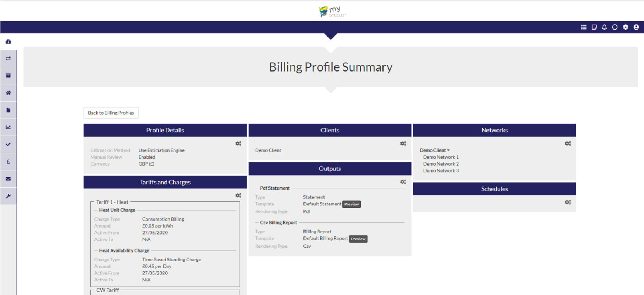The height and width of the screenshot is (295, 644).
Task: Open the line chart reports icon in the sidebar
Action: 8,127
